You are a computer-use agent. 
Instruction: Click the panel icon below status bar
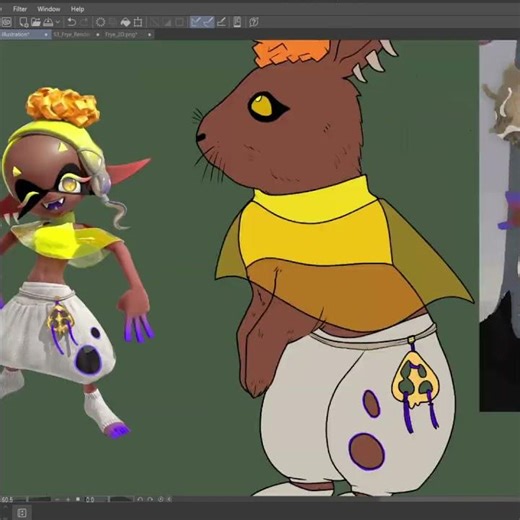pyautogui.click(x=22, y=513)
